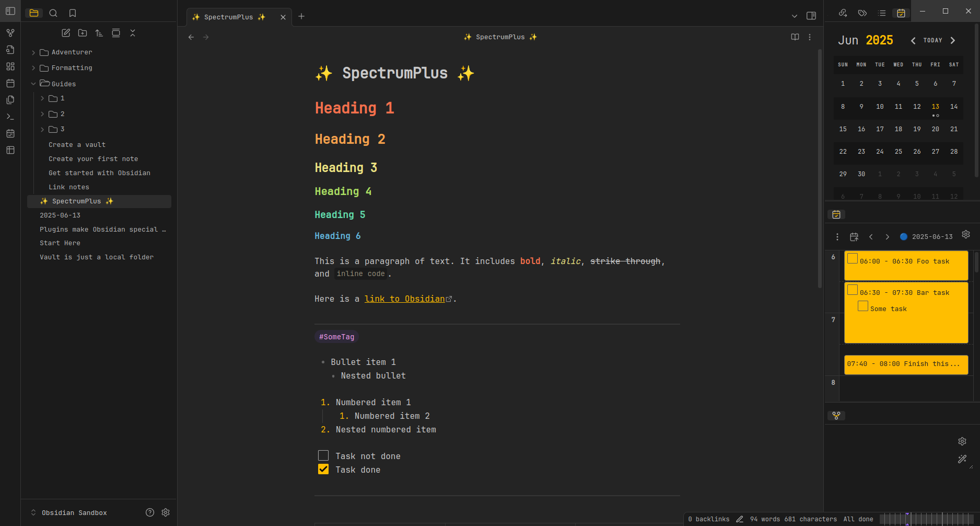Open 0 backlinks in status bar
980x526 pixels.
[708, 519]
